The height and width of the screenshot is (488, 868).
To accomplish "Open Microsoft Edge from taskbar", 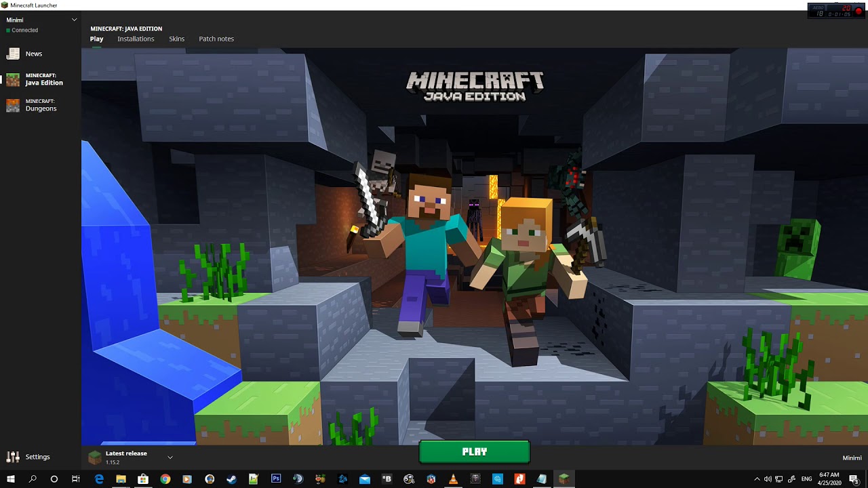I will point(99,479).
